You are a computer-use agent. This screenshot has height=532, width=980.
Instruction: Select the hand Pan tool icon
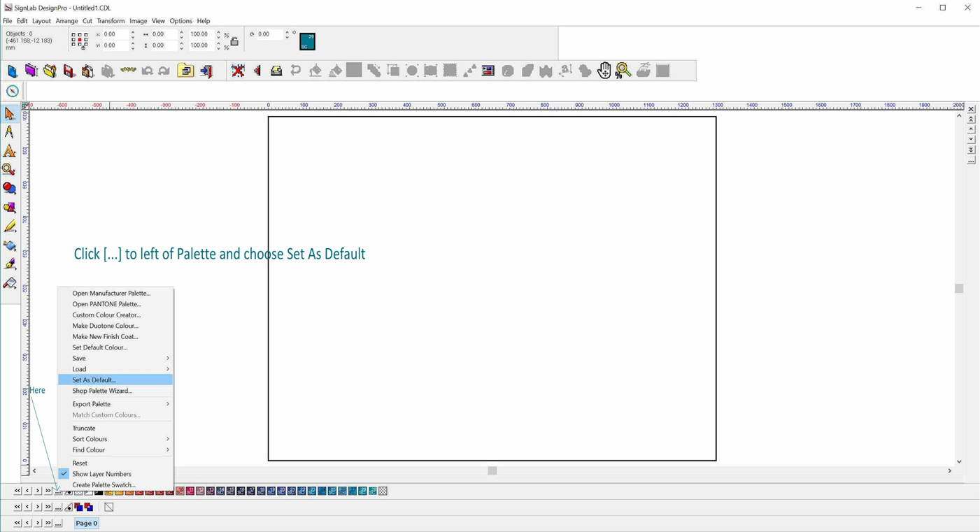pos(604,71)
